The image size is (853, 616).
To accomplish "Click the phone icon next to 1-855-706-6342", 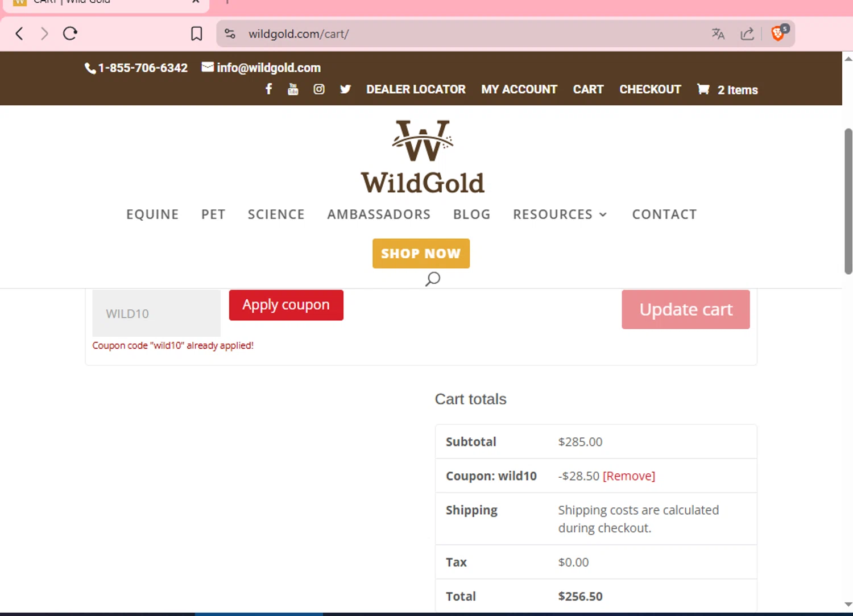I will (90, 68).
